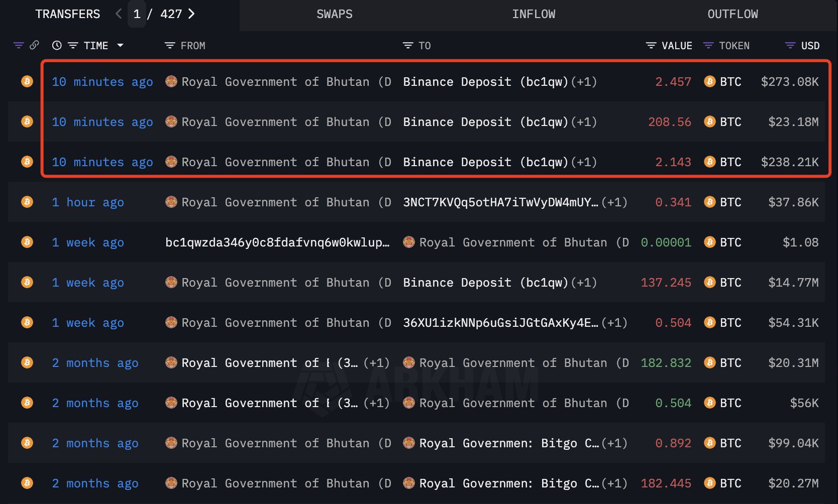Viewport: 838px width, 504px height.
Task: Click Bhutan emblem in 208.56 BTC row sender
Action: pos(171,121)
